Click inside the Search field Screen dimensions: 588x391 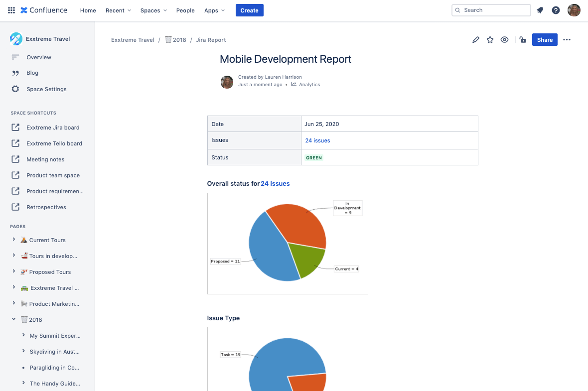click(491, 10)
